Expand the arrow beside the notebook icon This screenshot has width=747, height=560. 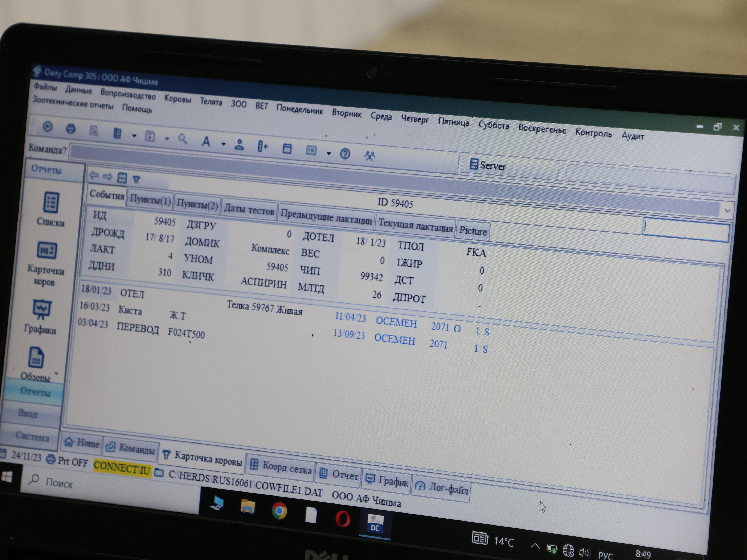134,136
